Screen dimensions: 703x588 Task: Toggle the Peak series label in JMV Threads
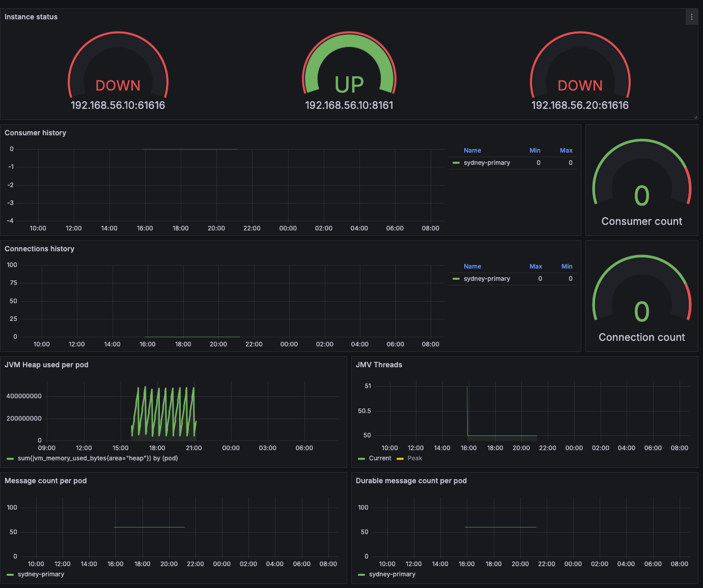pos(415,458)
